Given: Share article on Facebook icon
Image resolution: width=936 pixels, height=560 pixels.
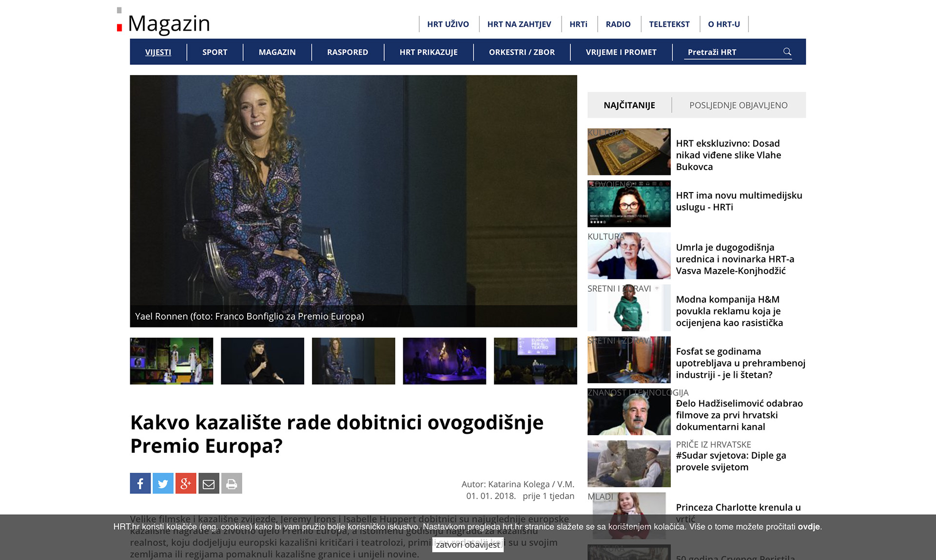Looking at the screenshot, I should coord(140,483).
